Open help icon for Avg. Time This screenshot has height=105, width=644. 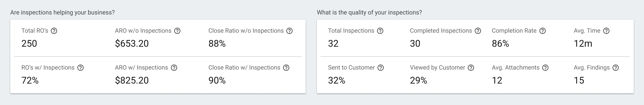(606, 31)
